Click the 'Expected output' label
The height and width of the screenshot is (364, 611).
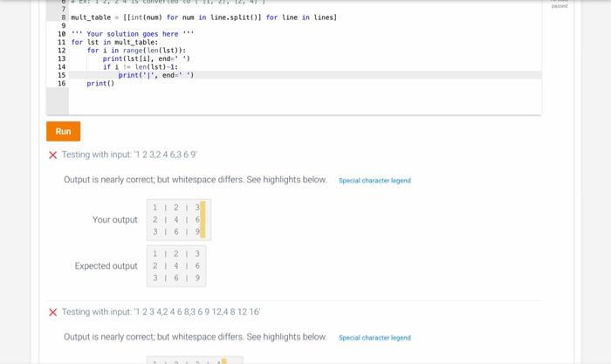click(106, 265)
